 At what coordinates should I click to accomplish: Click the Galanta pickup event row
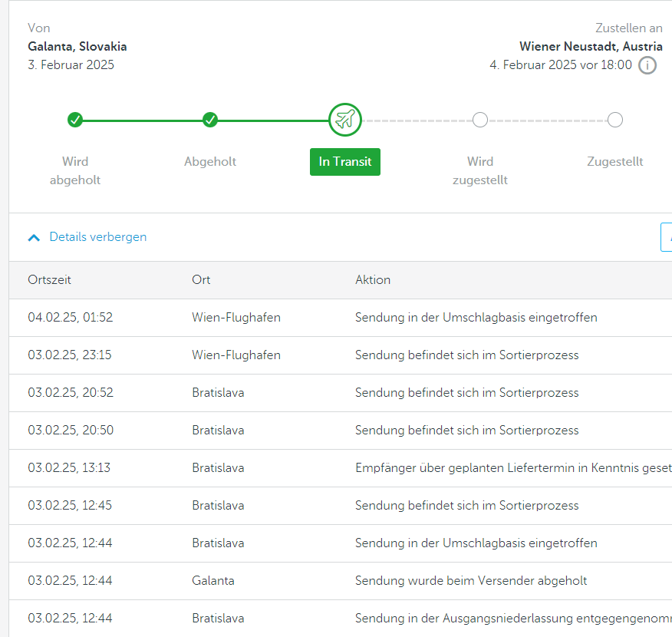click(338, 581)
